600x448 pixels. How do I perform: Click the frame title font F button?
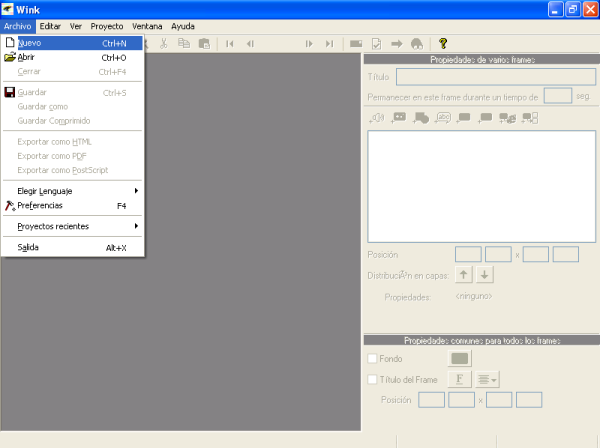(460, 379)
